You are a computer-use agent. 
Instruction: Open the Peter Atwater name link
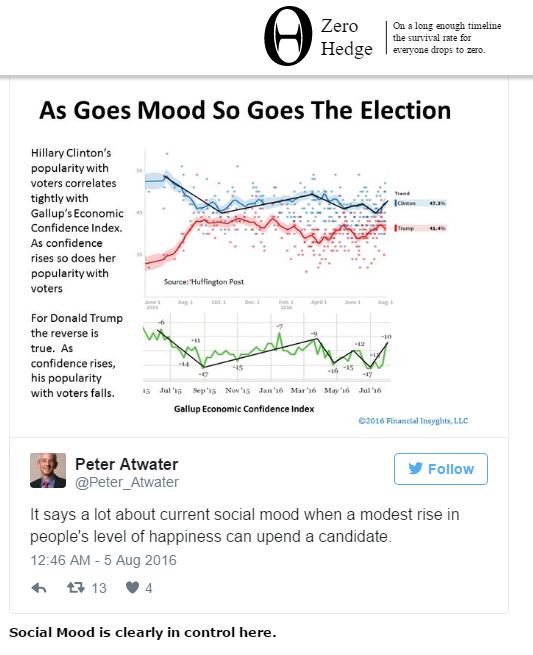click(x=127, y=464)
